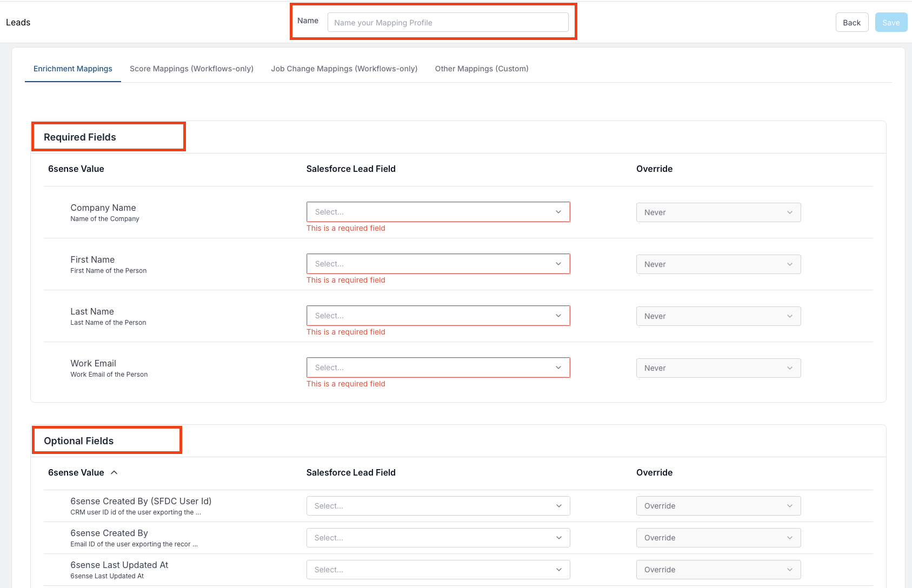Click 'Work Email of the Person' description
This screenshot has width=912, height=588.
(x=109, y=375)
